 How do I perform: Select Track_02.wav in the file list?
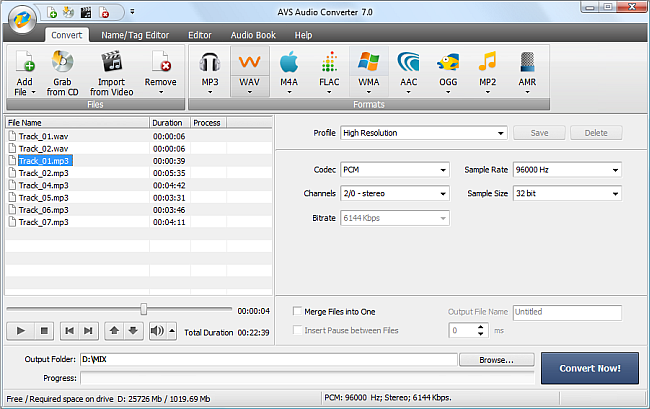click(44, 149)
